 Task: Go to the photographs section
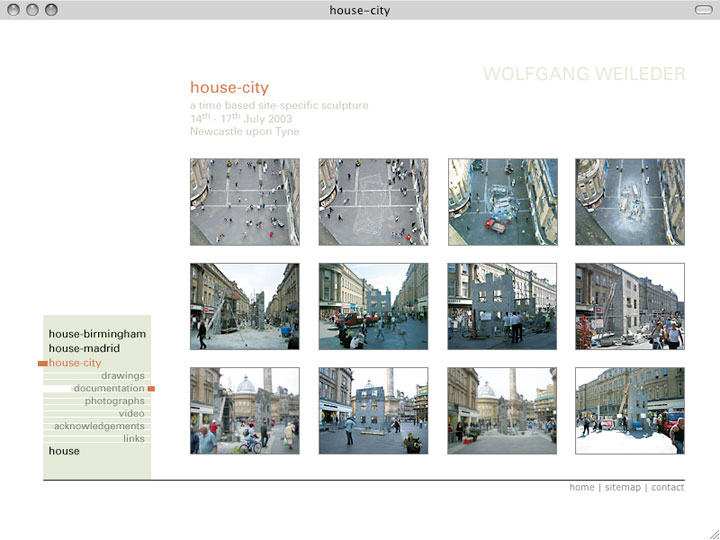tap(114, 401)
